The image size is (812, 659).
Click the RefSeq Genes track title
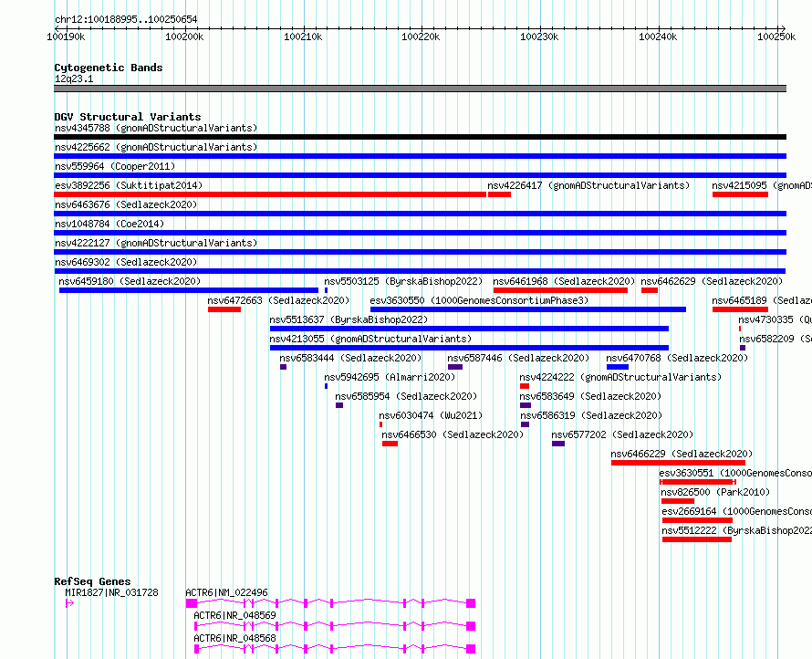tap(93, 581)
